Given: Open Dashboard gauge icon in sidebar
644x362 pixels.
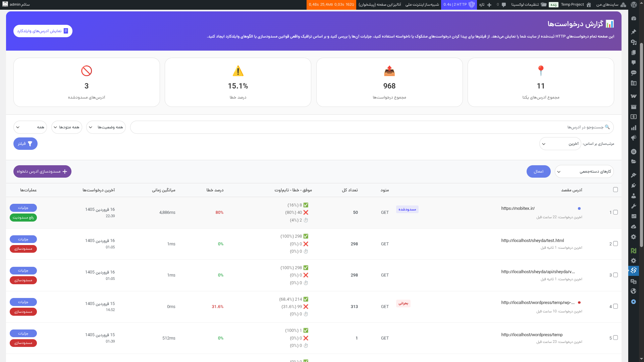Looking at the screenshot, I should 634,18.
